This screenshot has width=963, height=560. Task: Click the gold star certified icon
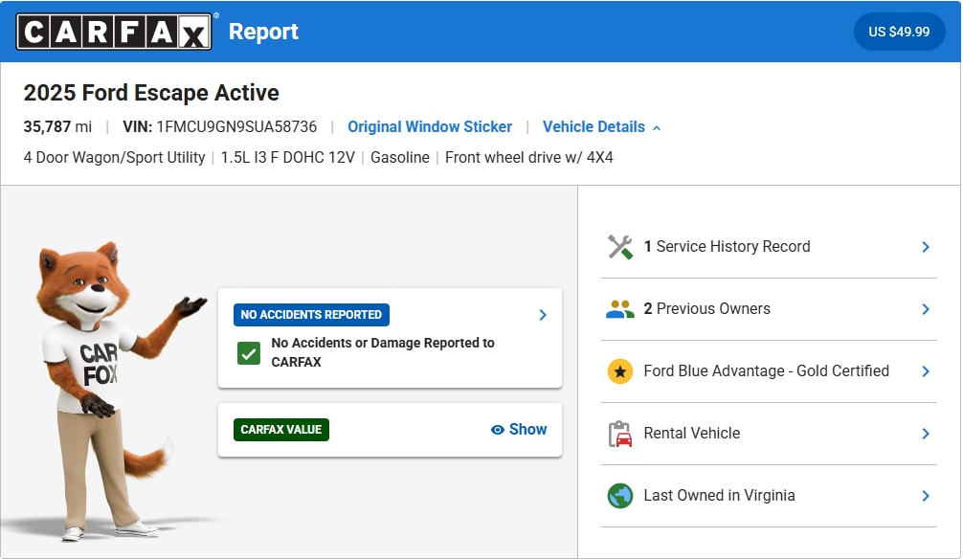coord(620,371)
